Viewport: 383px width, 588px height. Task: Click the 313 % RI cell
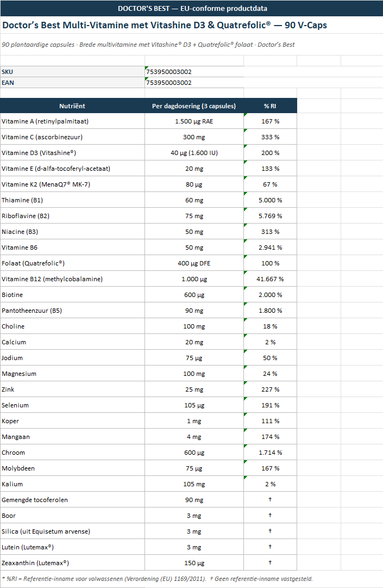pos(271,231)
